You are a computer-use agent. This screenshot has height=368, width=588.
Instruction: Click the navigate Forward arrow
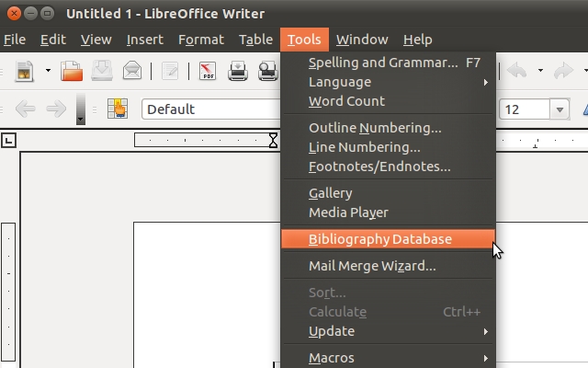(x=56, y=109)
